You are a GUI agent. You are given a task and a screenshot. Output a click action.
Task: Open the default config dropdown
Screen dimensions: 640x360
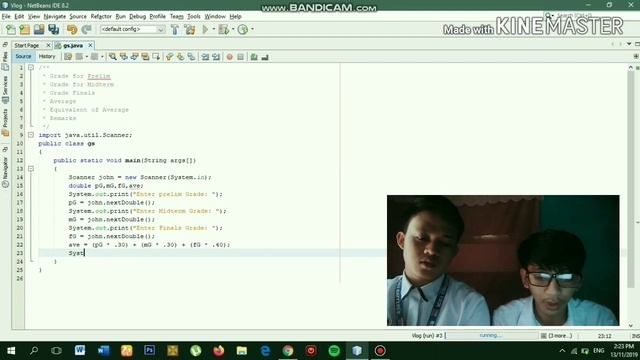point(132,29)
